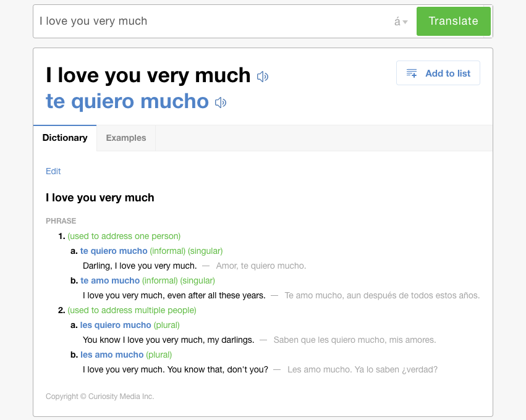Click Spanish example 'Amor, te quiero mucho.'
Viewport: 526px width, 420px height.
(261, 266)
